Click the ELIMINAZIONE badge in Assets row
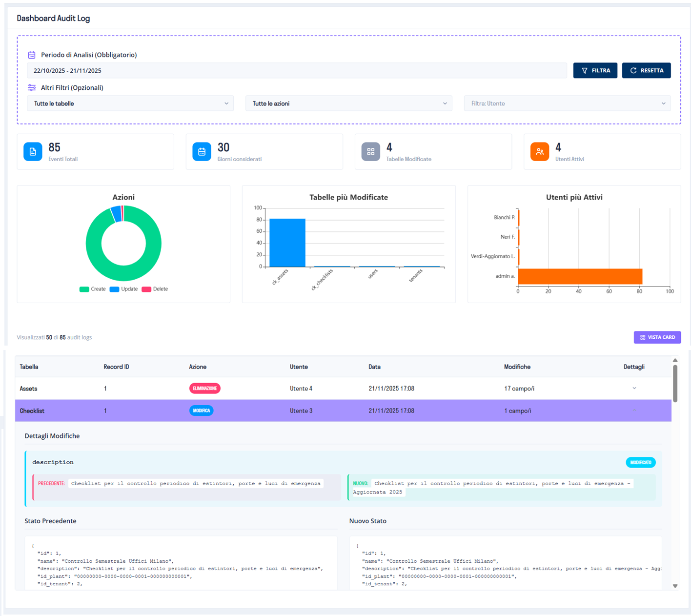The height and width of the screenshot is (616, 691). pyautogui.click(x=204, y=389)
